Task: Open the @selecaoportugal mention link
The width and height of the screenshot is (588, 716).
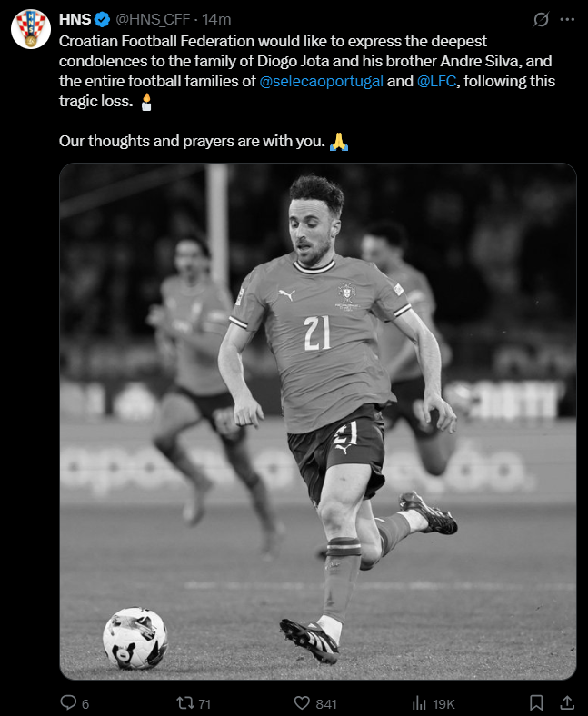Action: (x=321, y=81)
